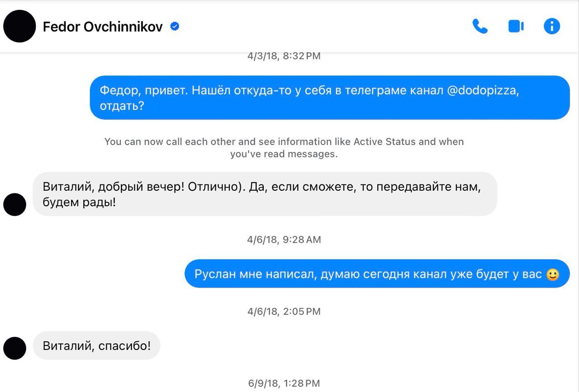This screenshot has width=579, height=392.
Task: Select the "Виталий, спасибо!" message bubble
Action: point(96,346)
